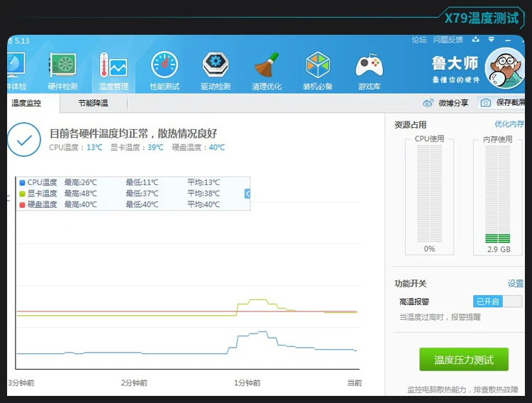The height and width of the screenshot is (403, 532).
Task: Click the green 显卡温度 legend swatch
Action: point(23,194)
